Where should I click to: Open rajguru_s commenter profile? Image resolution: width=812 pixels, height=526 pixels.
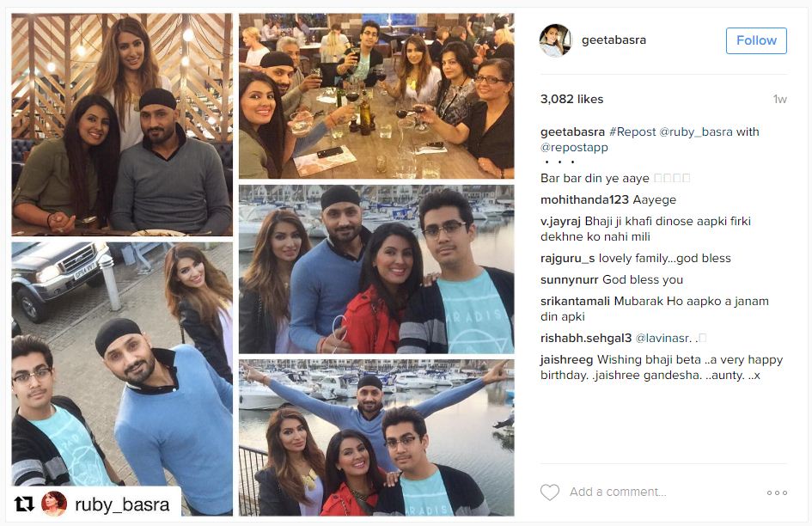coord(567,258)
